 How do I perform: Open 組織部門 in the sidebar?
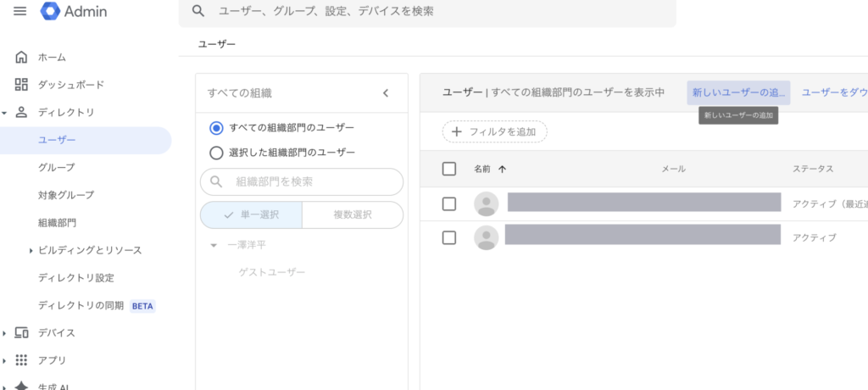coord(57,222)
